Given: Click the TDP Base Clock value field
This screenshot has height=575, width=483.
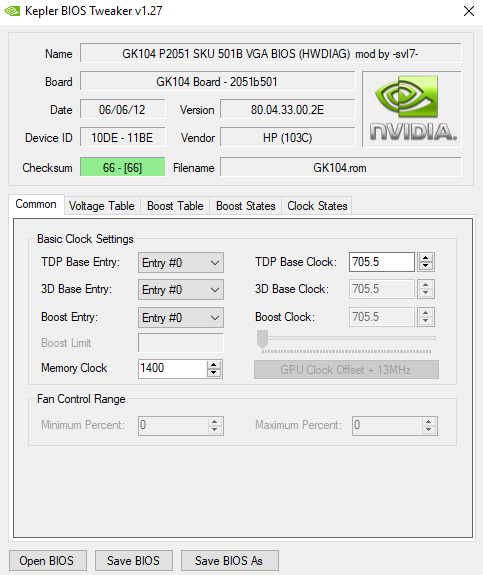Looking at the screenshot, I should click(381, 262).
